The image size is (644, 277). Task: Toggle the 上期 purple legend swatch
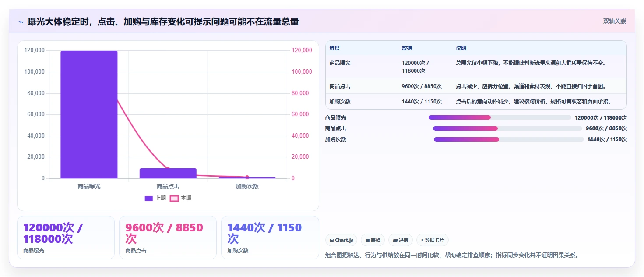[149, 198]
